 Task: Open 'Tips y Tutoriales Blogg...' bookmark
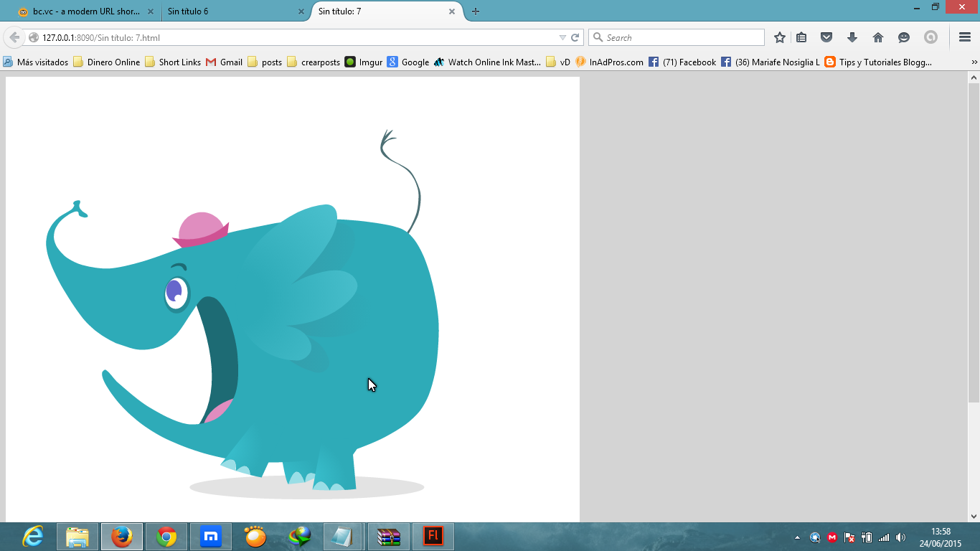(x=879, y=62)
